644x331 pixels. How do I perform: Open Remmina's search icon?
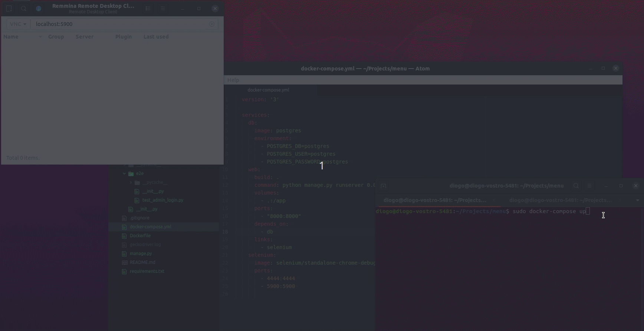click(x=24, y=8)
